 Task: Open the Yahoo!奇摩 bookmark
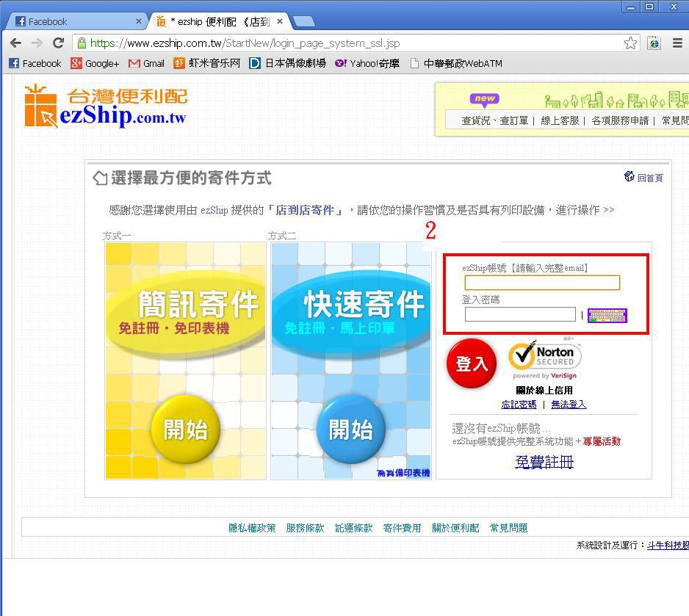[x=367, y=63]
